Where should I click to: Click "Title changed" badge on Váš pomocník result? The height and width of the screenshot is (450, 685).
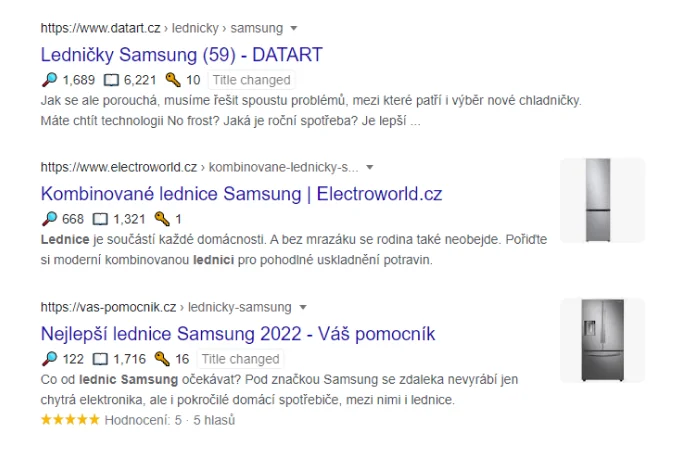240,359
